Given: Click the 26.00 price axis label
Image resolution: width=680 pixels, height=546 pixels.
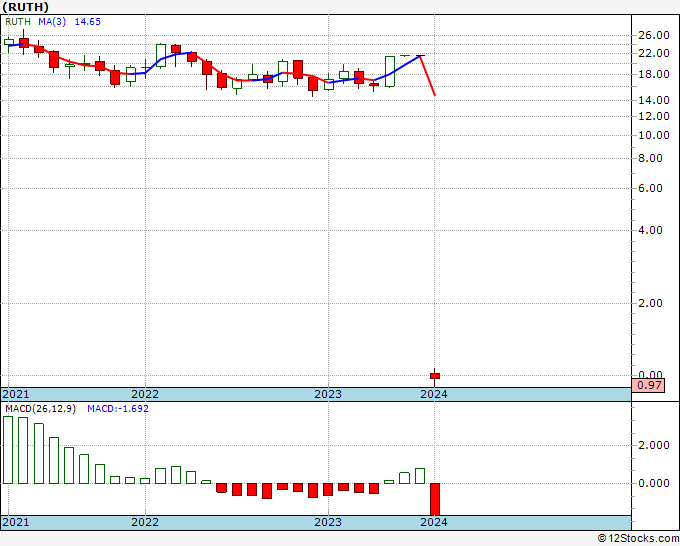Looking at the screenshot, I should (x=654, y=36).
